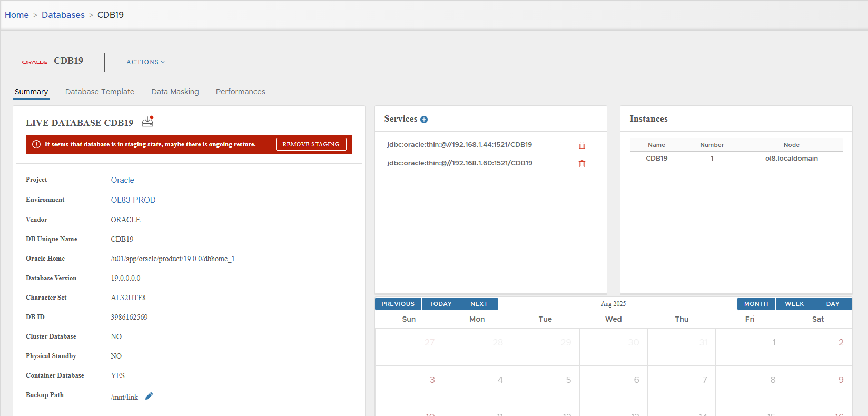Expand the ACTIONS dropdown menu

(x=145, y=62)
